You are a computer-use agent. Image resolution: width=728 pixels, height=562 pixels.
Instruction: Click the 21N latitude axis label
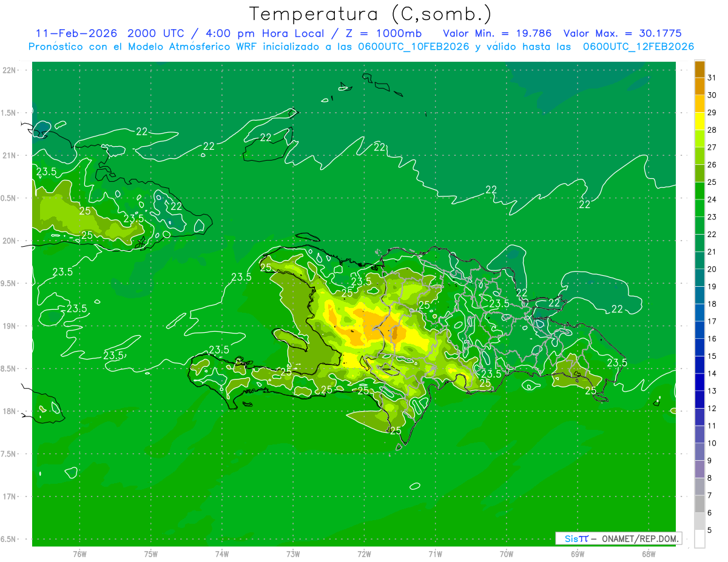pyautogui.click(x=10, y=155)
